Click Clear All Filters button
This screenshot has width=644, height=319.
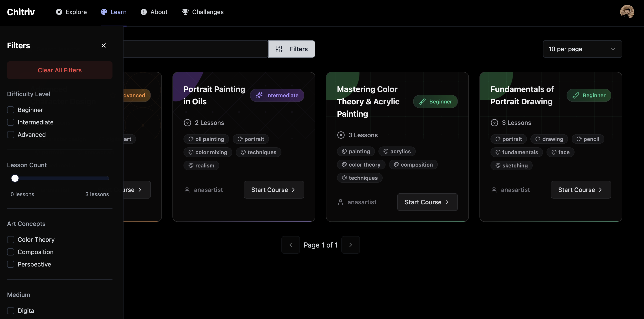pyautogui.click(x=60, y=70)
